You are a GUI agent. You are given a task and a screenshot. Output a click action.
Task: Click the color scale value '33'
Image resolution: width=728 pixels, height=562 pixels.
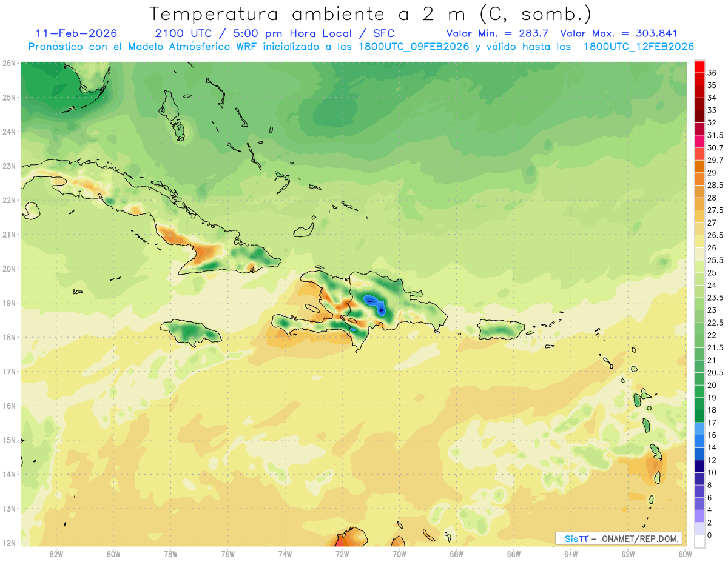(712, 110)
